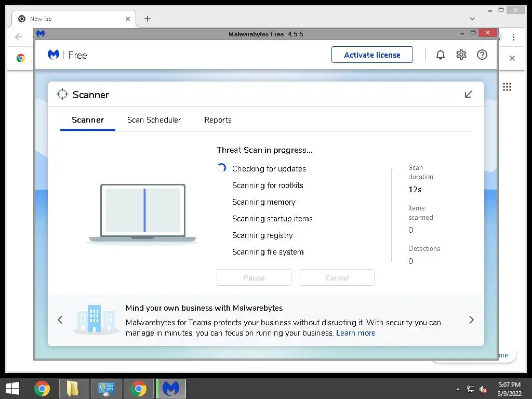The height and width of the screenshot is (399, 532).
Task: Open Chrome three-dot menu
Action: [513, 37]
